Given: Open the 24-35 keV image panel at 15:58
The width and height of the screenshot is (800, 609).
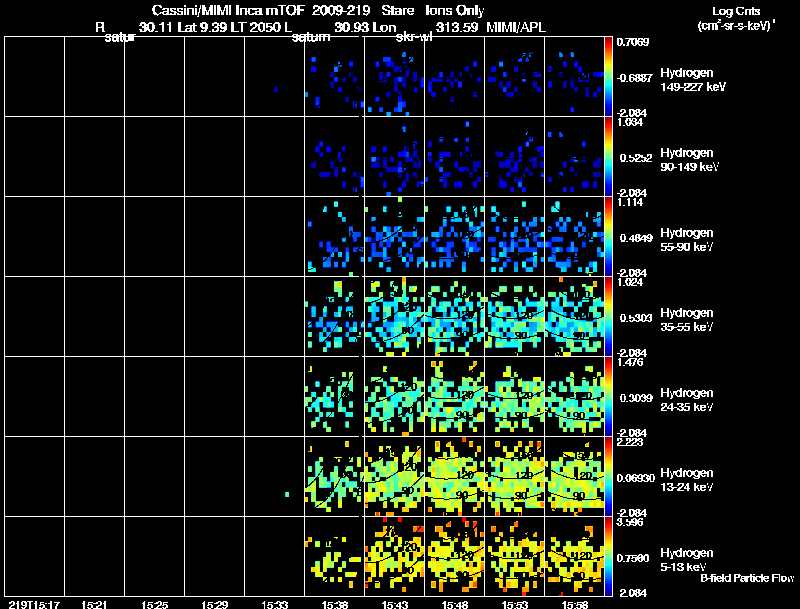Looking at the screenshot, I should point(574,396).
